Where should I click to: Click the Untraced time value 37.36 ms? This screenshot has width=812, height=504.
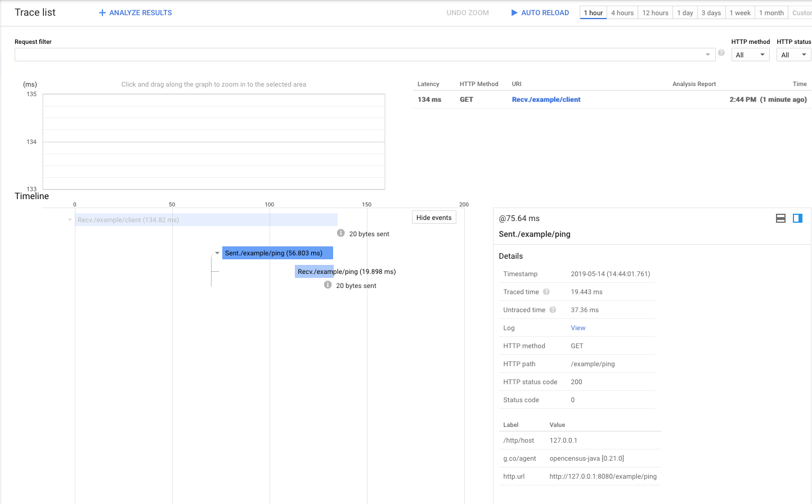point(585,310)
